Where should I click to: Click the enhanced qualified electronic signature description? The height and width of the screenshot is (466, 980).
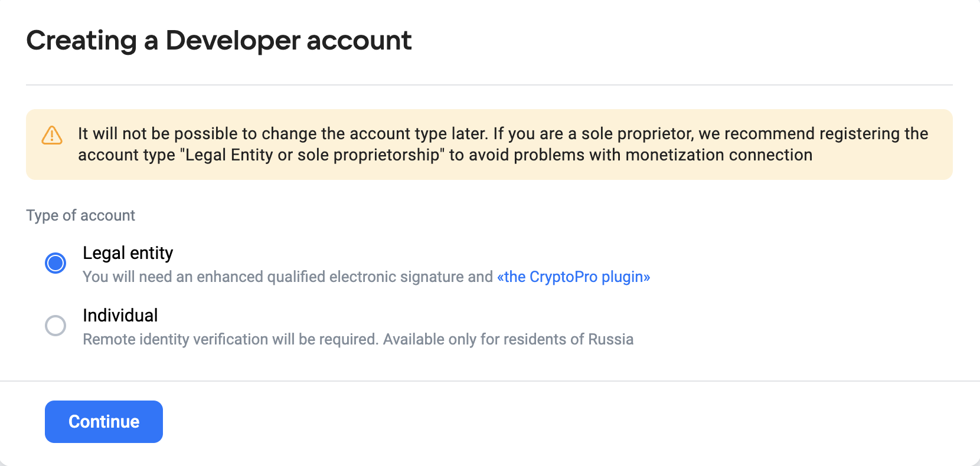(x=288, y=277)
